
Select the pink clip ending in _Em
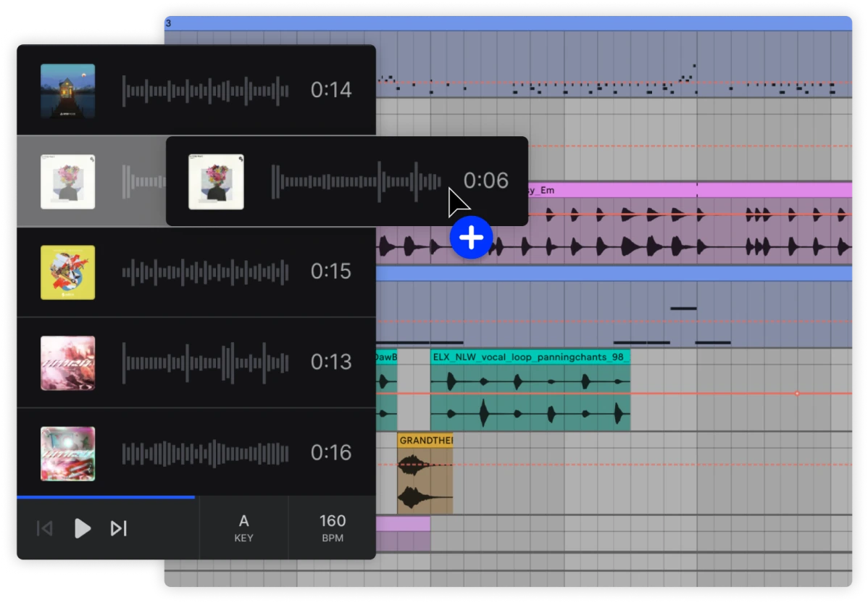[x=690, y=224]
